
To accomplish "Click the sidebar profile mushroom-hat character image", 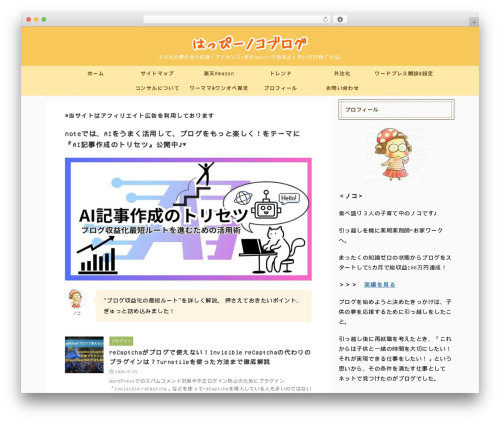I will point(396,154).
